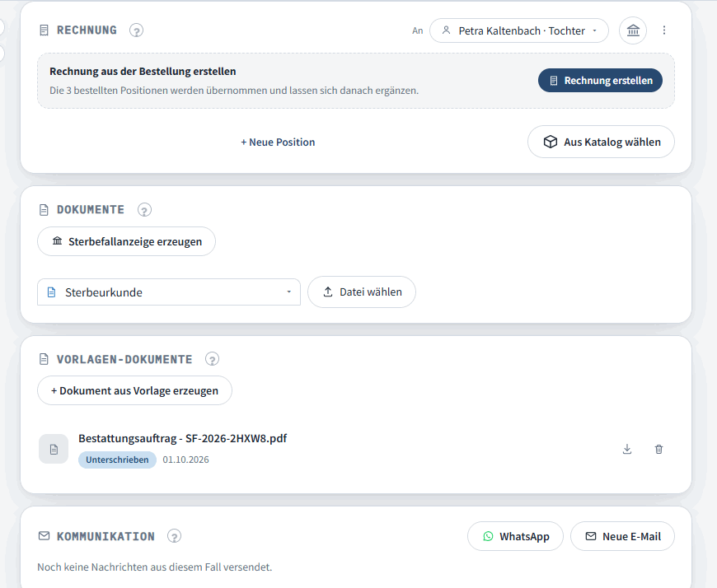The width and height of the screenshot is (717, 588).
Task: Click Rechnung erstellen button
Action: [600, 81]
